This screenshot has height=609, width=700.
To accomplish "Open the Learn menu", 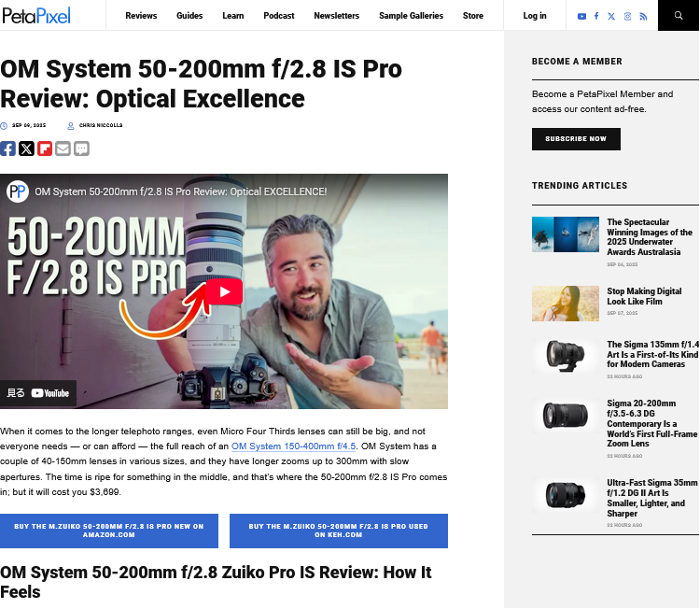I will [x=233, y=16].
